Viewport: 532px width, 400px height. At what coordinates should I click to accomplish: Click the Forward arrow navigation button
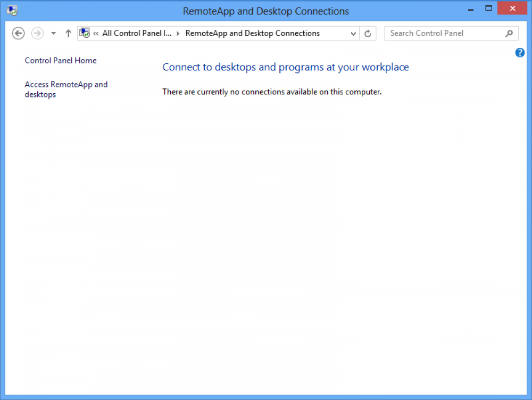point(37,33)
